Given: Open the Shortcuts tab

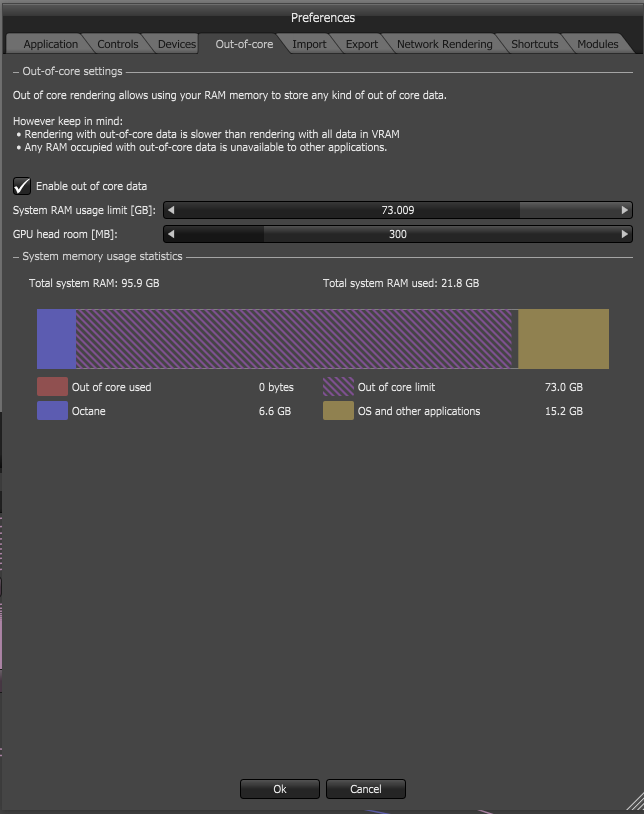Looking at the screenshot, I should pyautogui.click(x=535, y=44).
